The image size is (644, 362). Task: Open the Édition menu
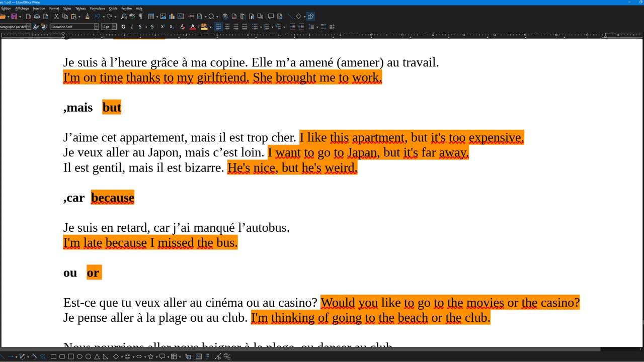pyautogui.click(x=6, y=9)
